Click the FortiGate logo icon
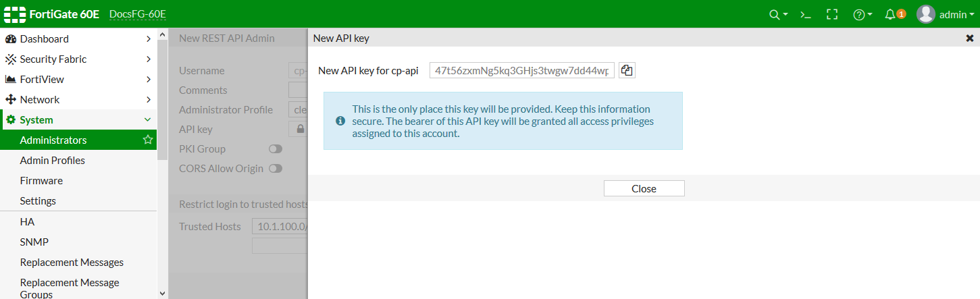This screenshot has height=299, width=980. [x=16, y=14]
